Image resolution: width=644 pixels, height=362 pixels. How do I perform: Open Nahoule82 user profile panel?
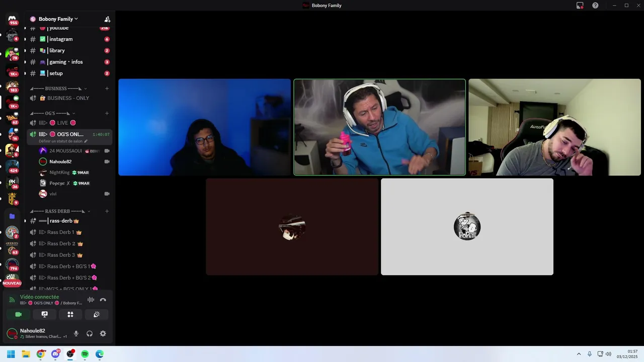point(36,333)
